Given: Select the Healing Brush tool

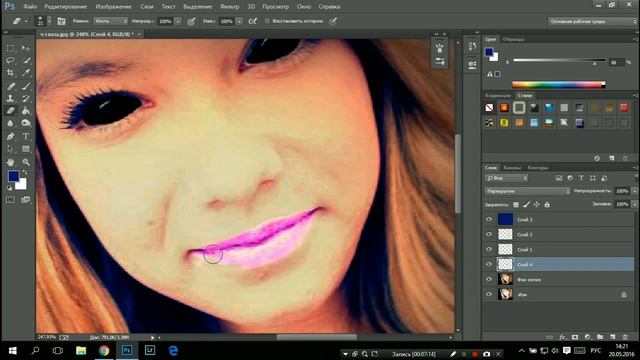Looking at the screenshot, I should [11, 86].
